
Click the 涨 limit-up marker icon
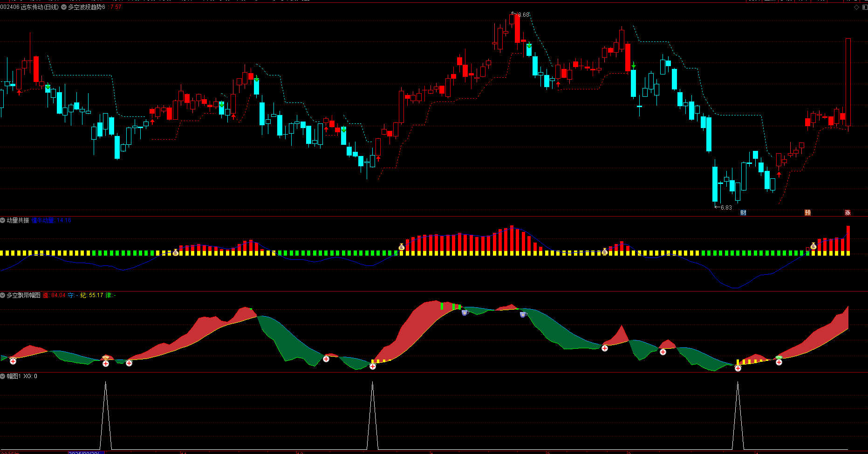click(847, 213)
